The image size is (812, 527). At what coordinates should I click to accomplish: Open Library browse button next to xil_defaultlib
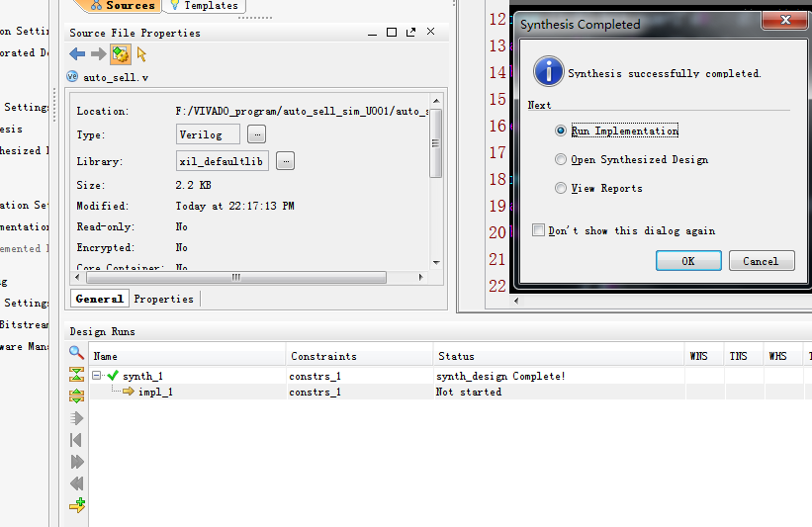(x=286, y=161)
